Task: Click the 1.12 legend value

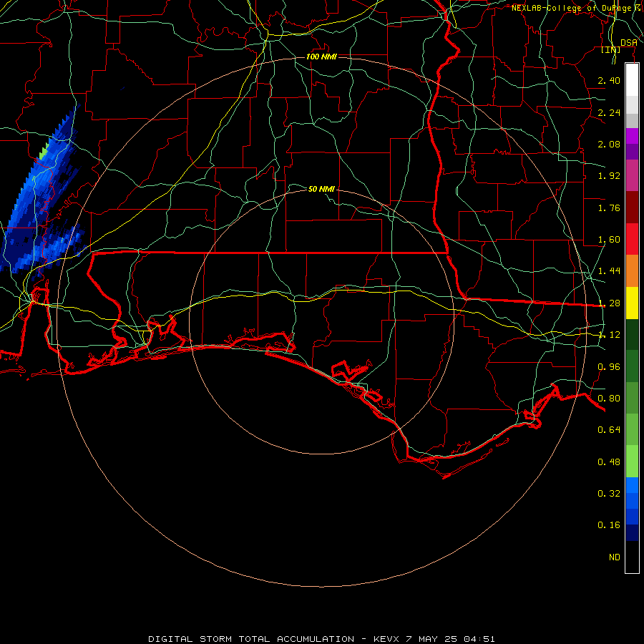Action: click(x=609, y=335)
